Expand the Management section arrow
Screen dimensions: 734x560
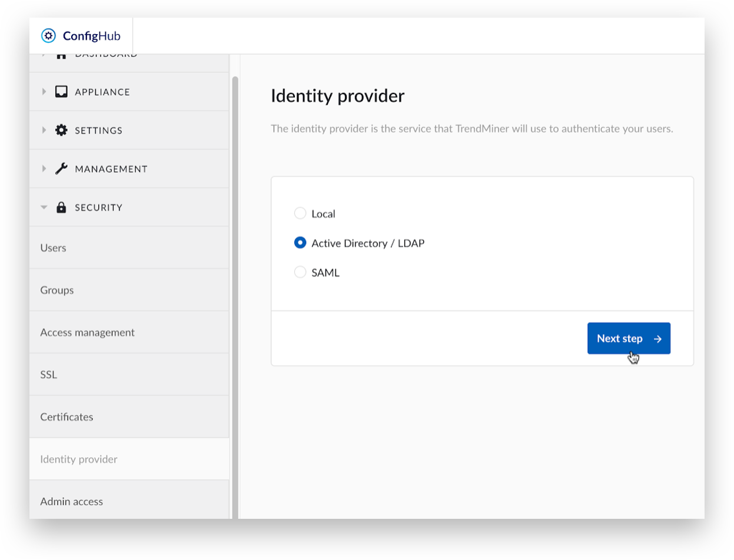pyautogui.click(x=44, y=169)
